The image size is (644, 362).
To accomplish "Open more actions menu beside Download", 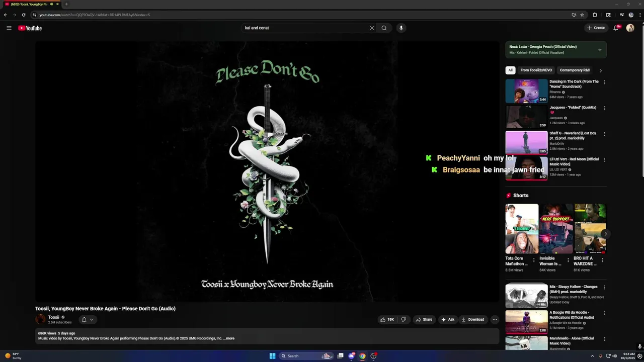I will click(495, 319).
